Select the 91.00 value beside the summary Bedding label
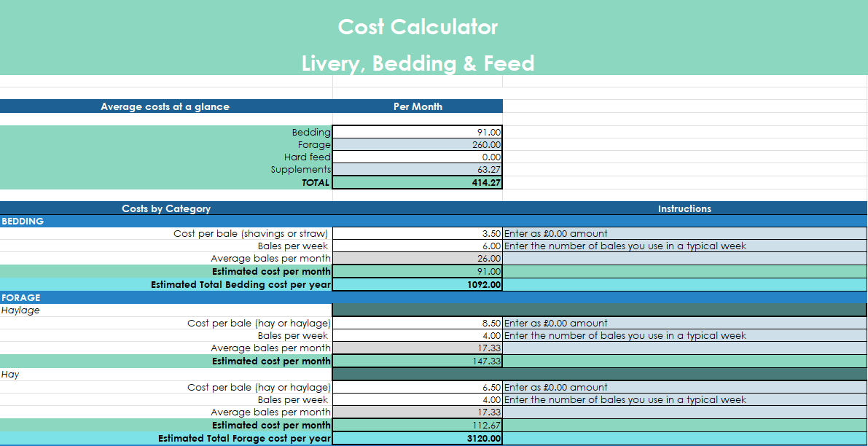Image resolution: width=868 pixels, height=446 pixels. (418, 132)
